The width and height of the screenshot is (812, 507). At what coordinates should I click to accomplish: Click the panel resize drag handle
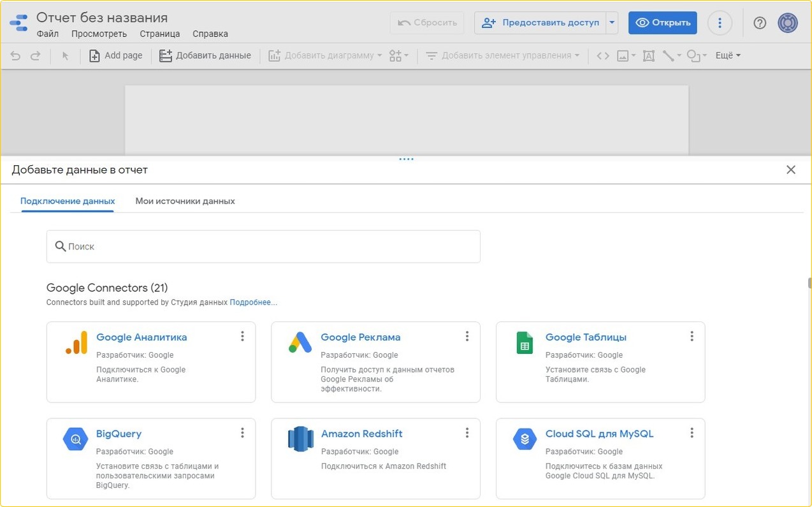(406, 159)
